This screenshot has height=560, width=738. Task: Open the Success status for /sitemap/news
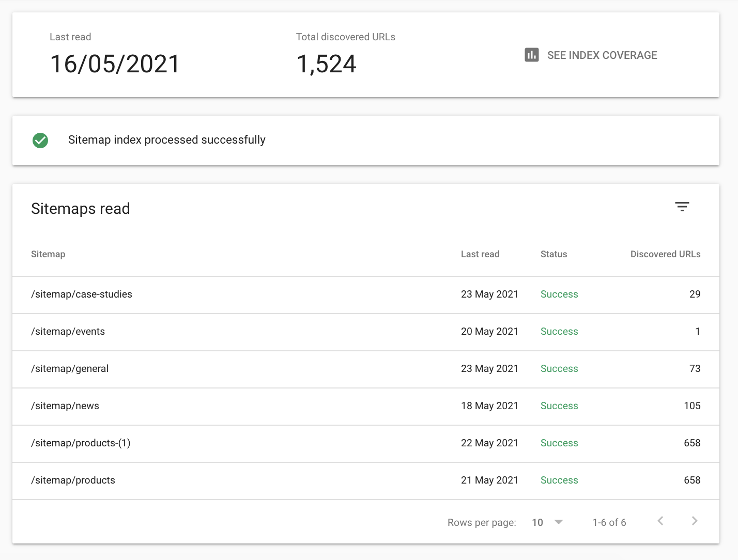tap(559, 406)
